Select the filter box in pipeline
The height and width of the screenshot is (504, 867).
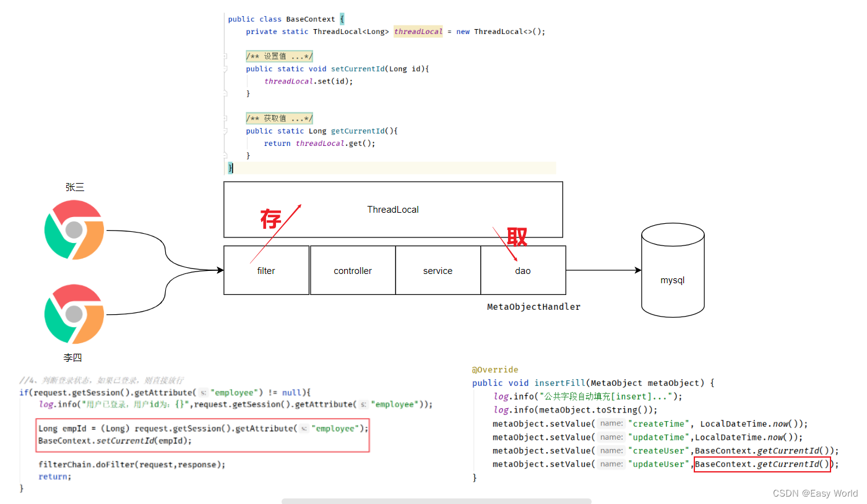pos(265,270)
